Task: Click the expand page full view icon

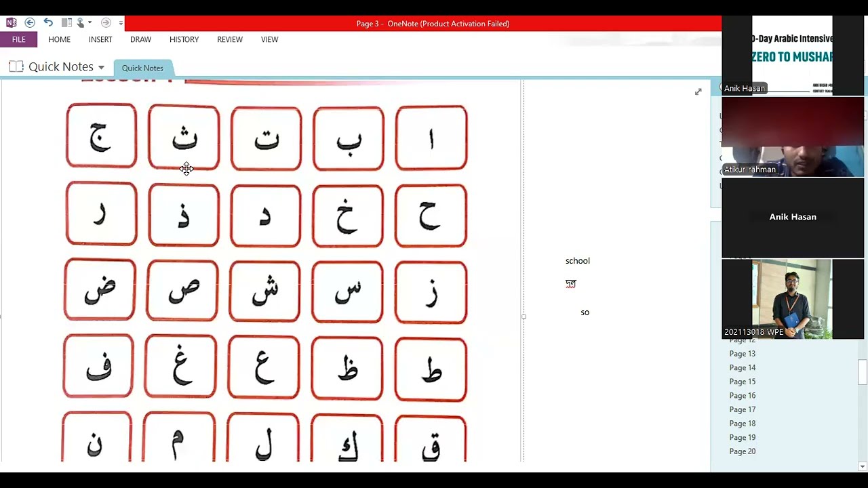Action: (698, 91)
